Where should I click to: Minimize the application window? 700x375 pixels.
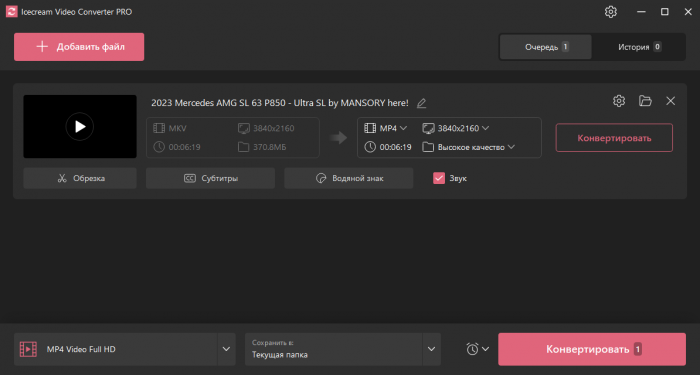[x=642, y=12]
